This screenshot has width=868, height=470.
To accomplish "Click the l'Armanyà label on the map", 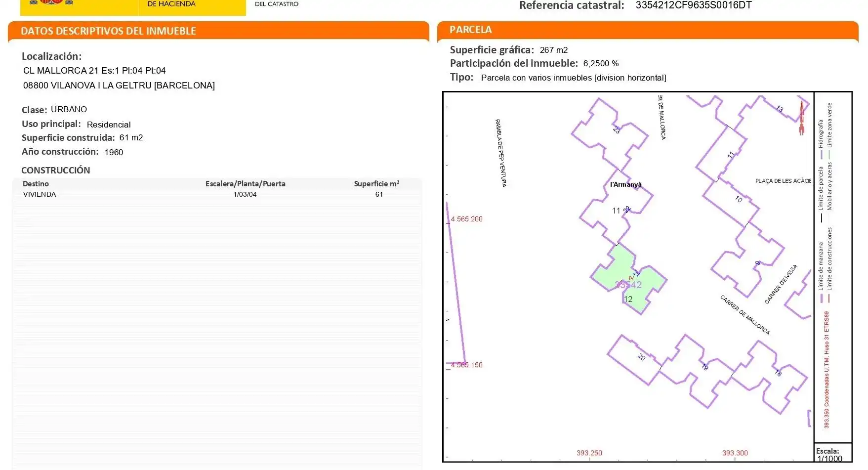I will [x=625, y=185].
